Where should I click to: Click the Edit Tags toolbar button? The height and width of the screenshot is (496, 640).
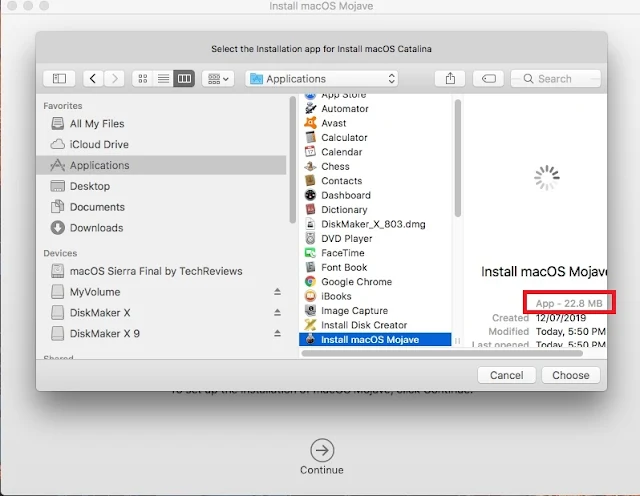[489, 78]
